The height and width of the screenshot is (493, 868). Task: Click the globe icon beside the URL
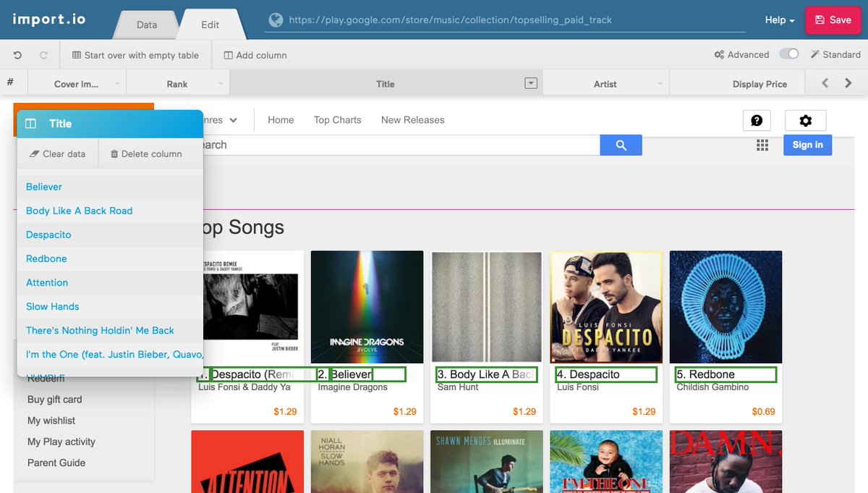point(275,20)
